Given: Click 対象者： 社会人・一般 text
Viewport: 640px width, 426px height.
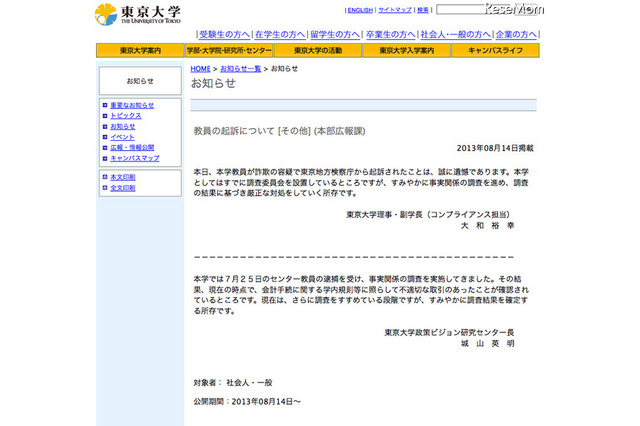Looking at the screenshot, I should pyautogui.click(x=233, y=383).
